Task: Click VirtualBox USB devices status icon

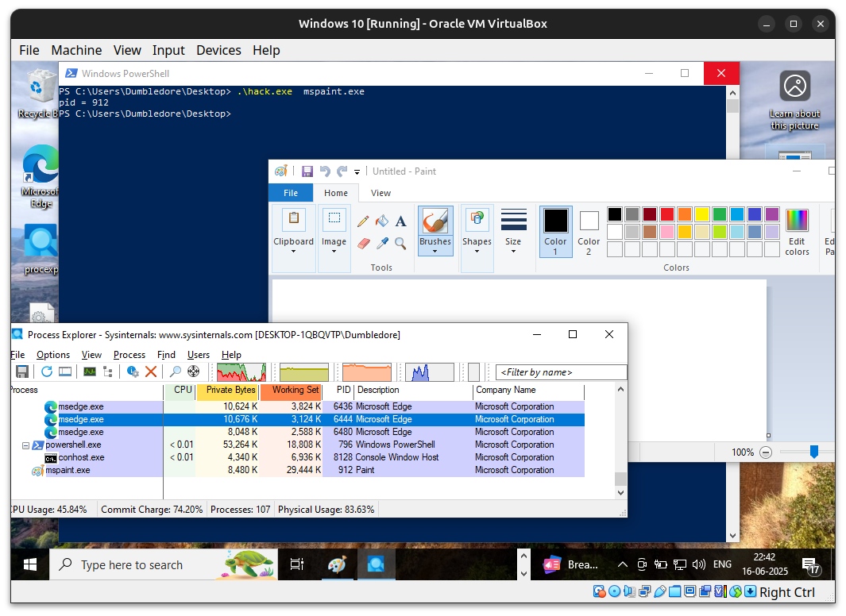Action: coord(660,591)
